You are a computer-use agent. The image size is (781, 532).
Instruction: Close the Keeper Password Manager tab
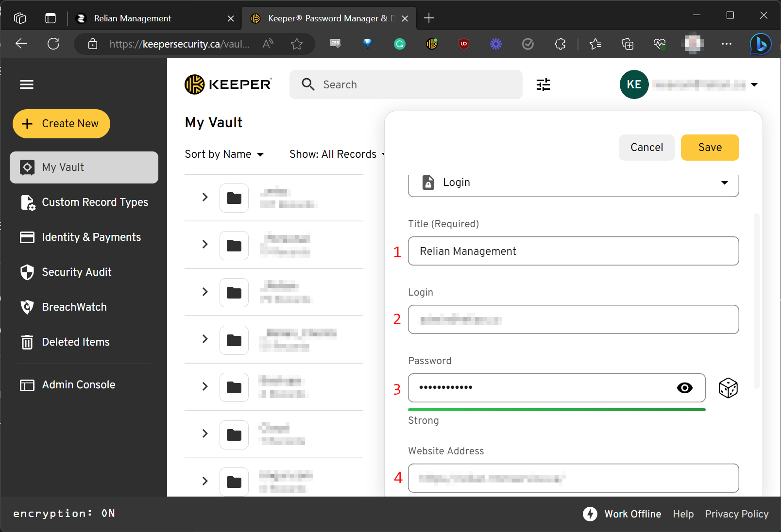[405, 18]
